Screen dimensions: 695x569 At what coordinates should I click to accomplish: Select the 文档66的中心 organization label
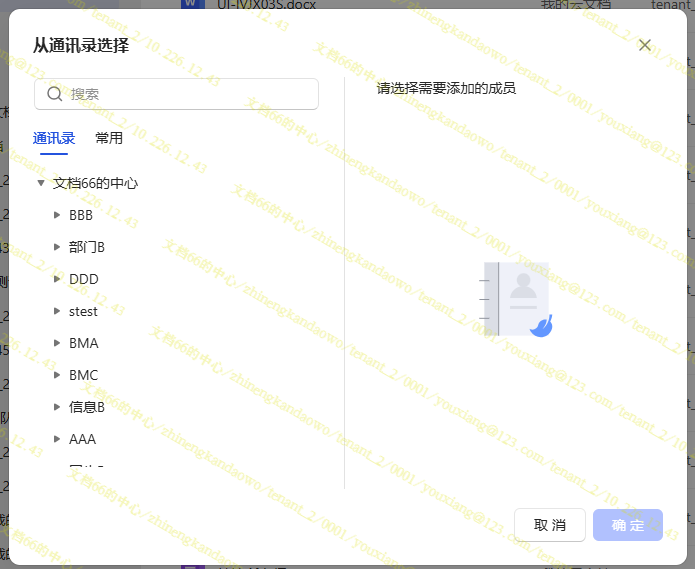(x=95, y=183)
